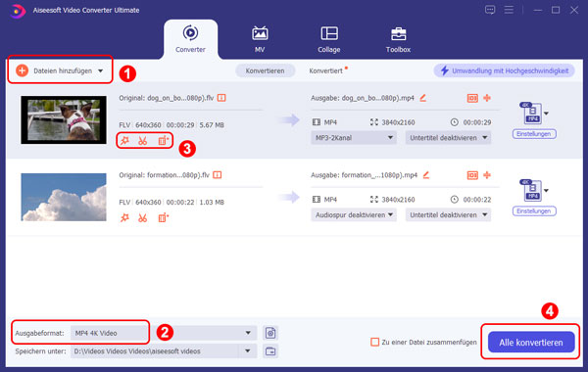Image resolution: width=588 pixels, height=372 pixels.
Task: Rename the dog_on_bo output file
Action: pyautogui.click(x=423, y=98)
